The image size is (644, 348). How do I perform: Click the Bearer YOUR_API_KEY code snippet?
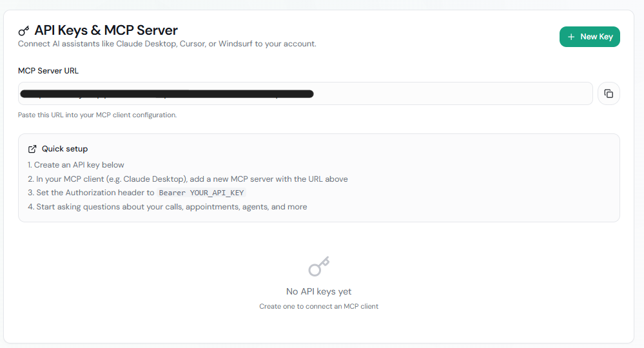[x=202, y=193]
